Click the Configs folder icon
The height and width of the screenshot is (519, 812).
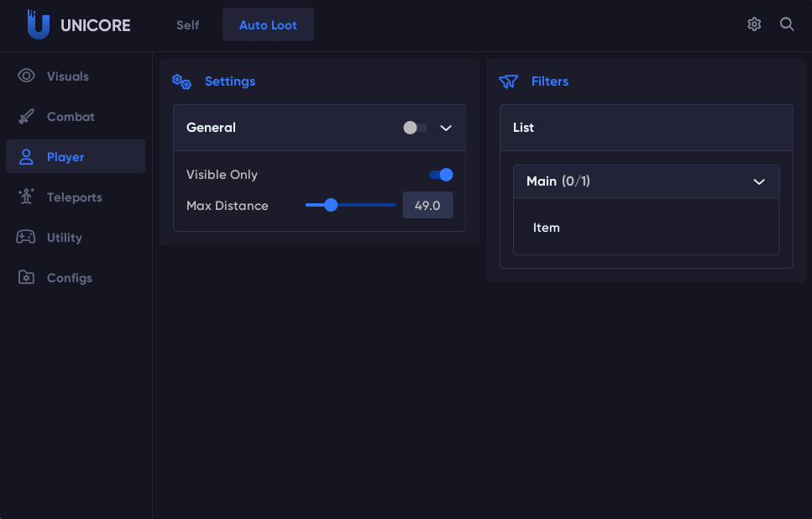click(x=26, y=278)
